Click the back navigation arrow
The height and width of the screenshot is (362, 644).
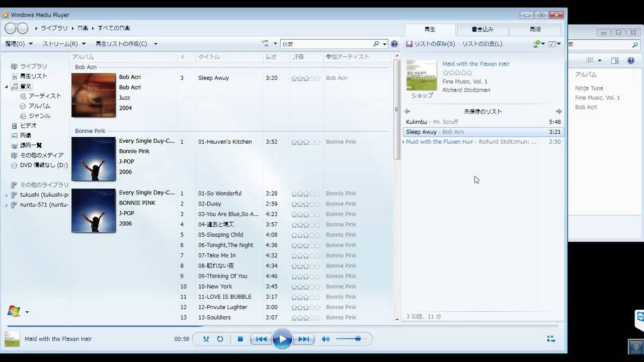click(11, 28)
